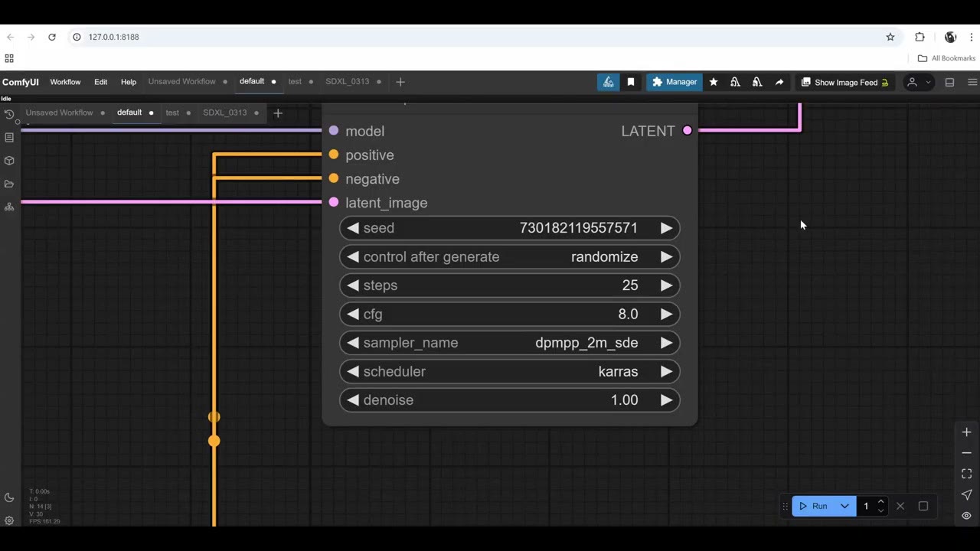Click the LATENT output connector dot

(687, 131)
